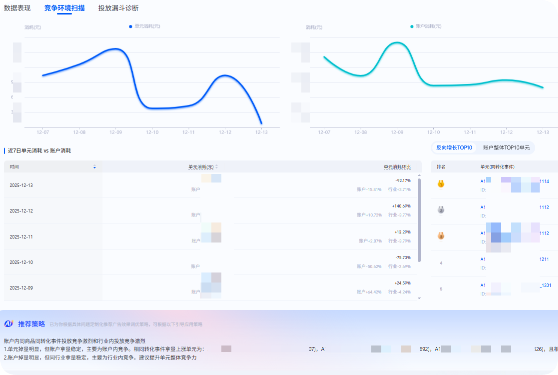This screenshot has height=375, width=558.
Task: Select the 2025-12-09 date cell
Action: 21,288
